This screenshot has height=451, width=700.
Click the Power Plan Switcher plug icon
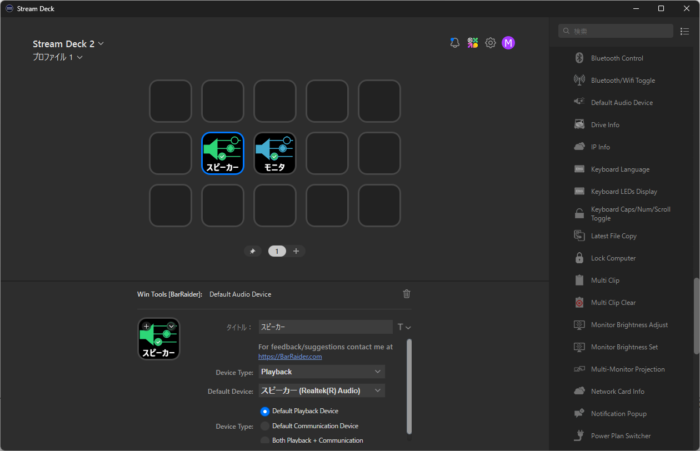[x=579, y=435]
